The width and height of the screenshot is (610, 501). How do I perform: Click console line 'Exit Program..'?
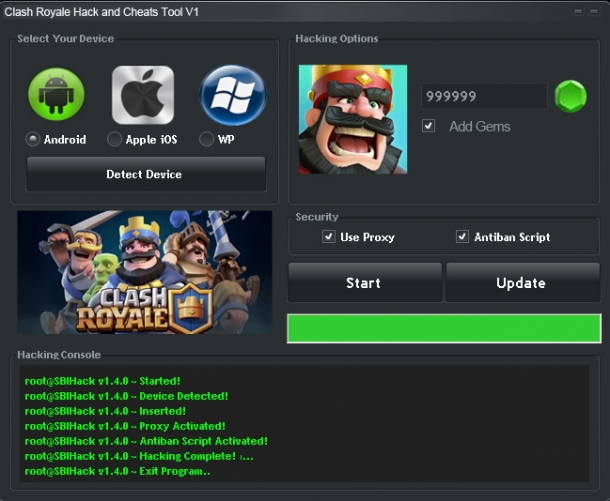(117, 471)
